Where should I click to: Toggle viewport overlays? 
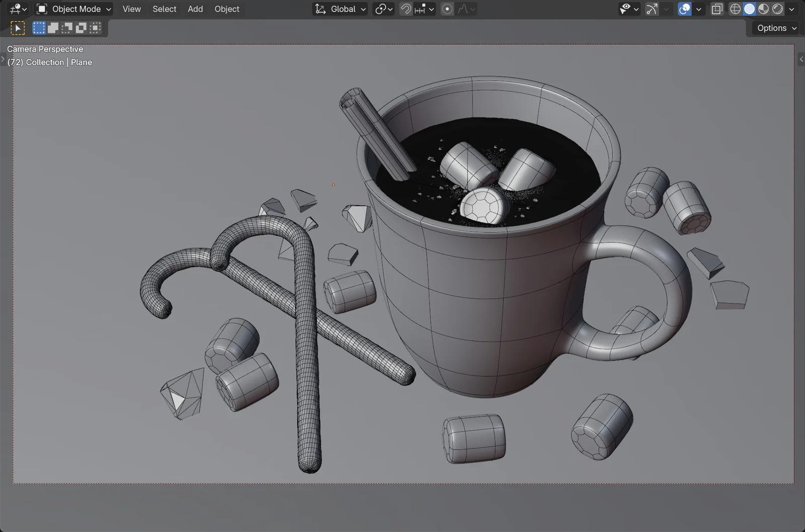pyautogui.click(x=684, y=9)
